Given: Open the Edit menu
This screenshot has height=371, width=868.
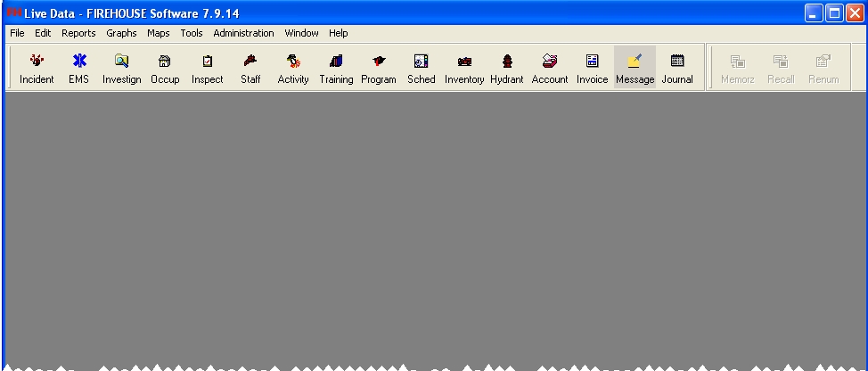Looking at the screenshot, I should (x=43, y=33).
